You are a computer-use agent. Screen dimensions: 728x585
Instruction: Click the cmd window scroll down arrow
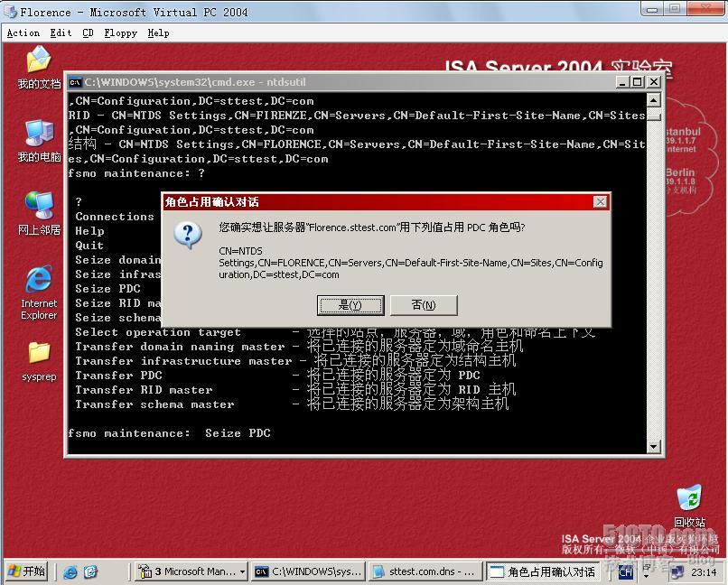(653, 446)
